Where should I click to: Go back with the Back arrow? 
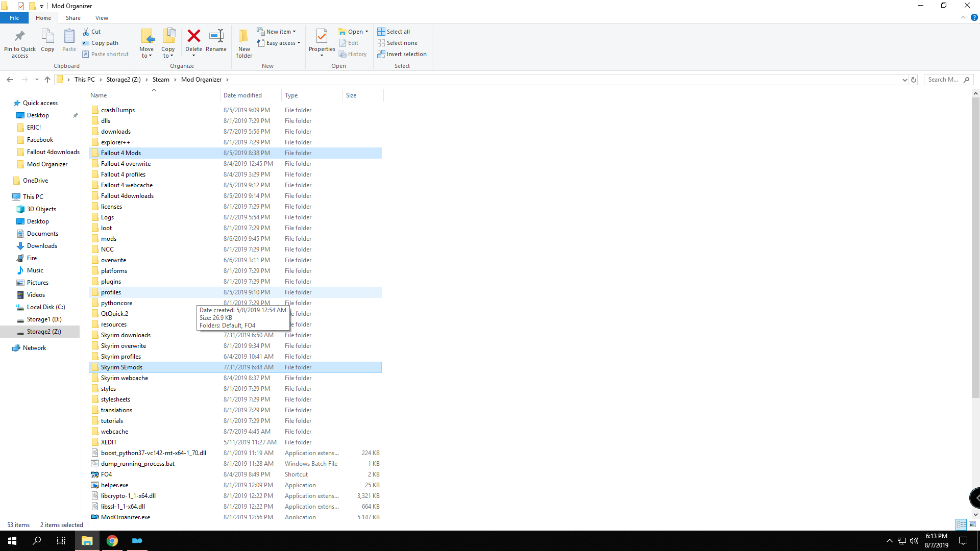click(x=10, y=80)
